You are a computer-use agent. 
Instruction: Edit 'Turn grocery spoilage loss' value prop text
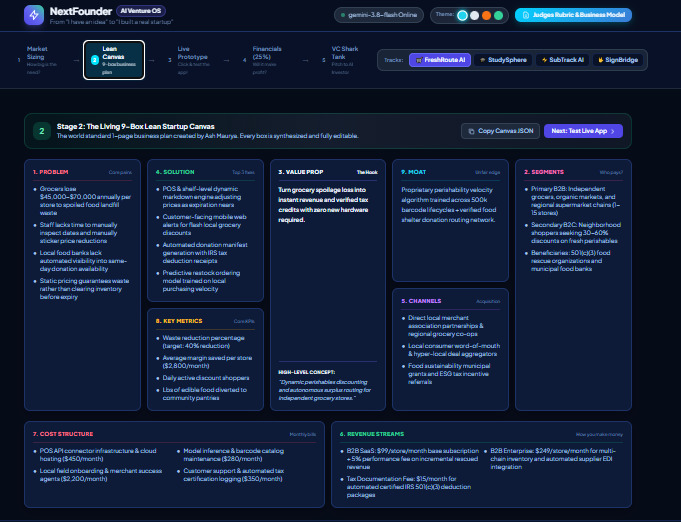click(323, 205)
